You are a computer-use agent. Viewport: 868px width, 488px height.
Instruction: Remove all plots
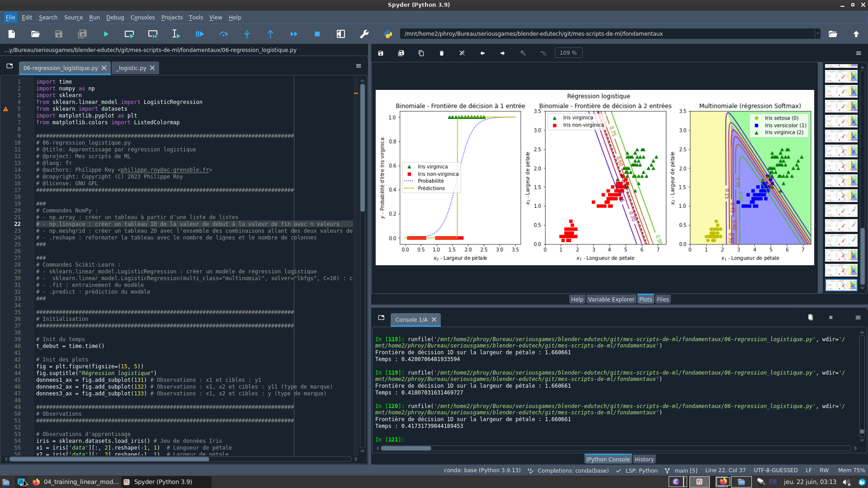pyautogui.click(x=462, y=53)
